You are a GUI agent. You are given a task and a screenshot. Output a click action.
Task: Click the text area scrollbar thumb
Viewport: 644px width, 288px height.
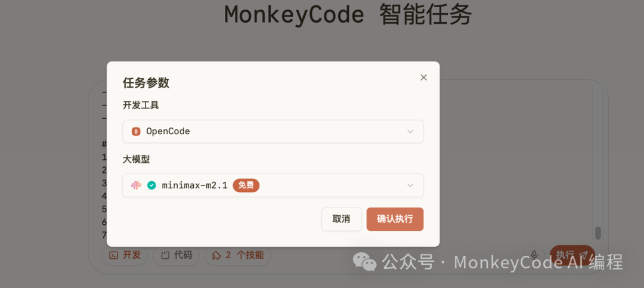(x=598, y=233)
